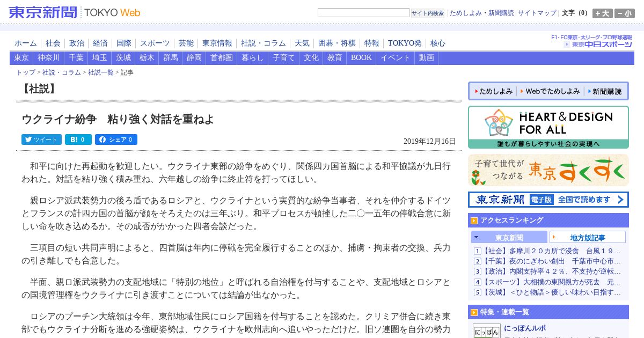Select 子育て in the blue bar
Screen dimensions: 644x338
pos(284,58)
